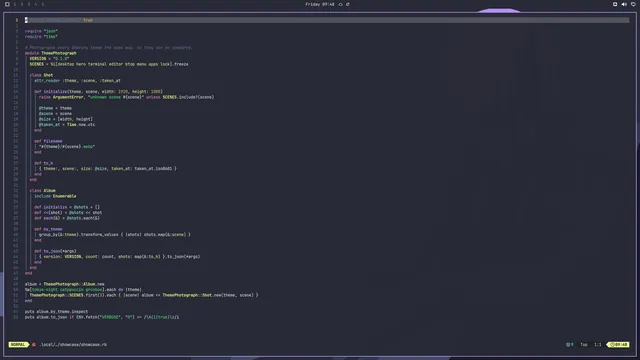
Task: Click the VERSION constant line
Action: coord(49,58)
